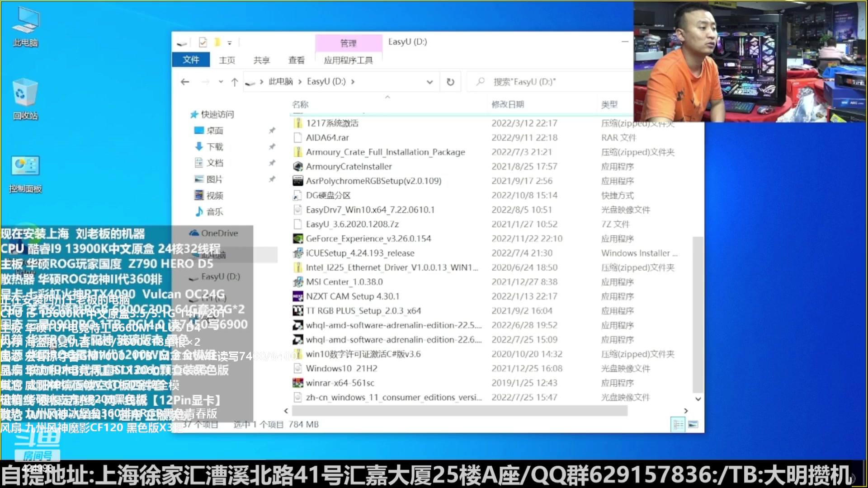
Task: Select whql-amd-software-adrenalin-edition-22.6 file name
Action: [394, 340]
